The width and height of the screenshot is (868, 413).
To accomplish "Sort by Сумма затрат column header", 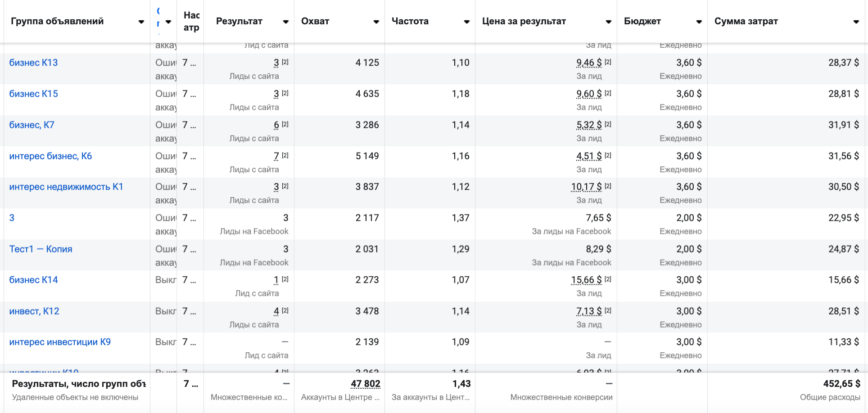I will click(746, 21).
